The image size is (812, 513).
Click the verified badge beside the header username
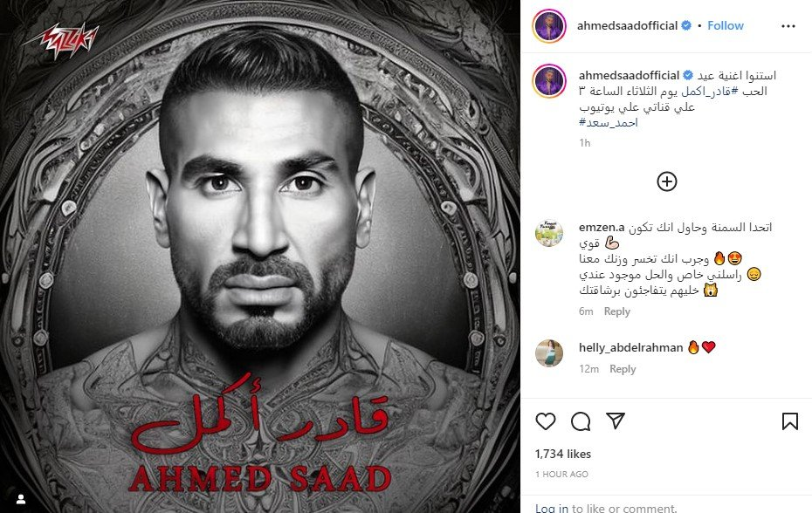[x=686, y=25]
